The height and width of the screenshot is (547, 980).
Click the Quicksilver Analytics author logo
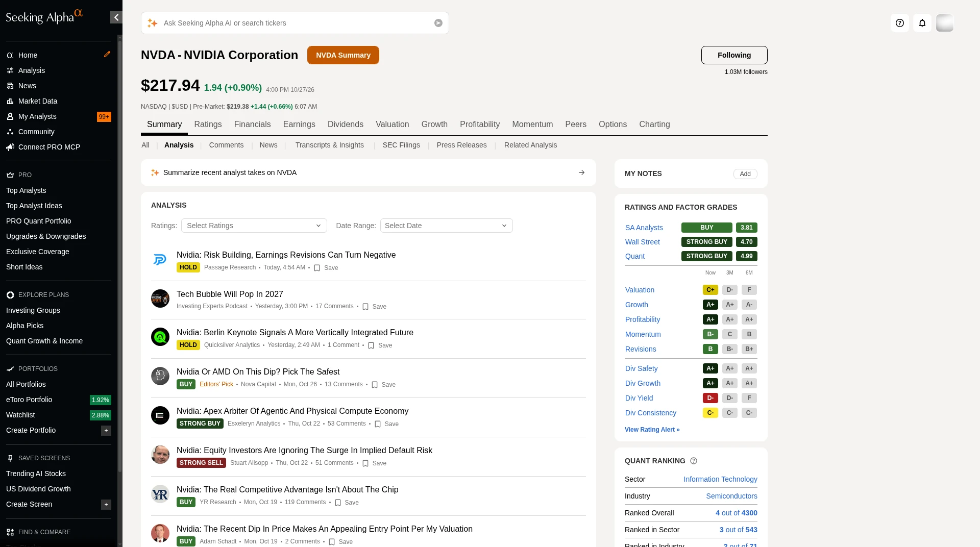click(x=160, y=337)
